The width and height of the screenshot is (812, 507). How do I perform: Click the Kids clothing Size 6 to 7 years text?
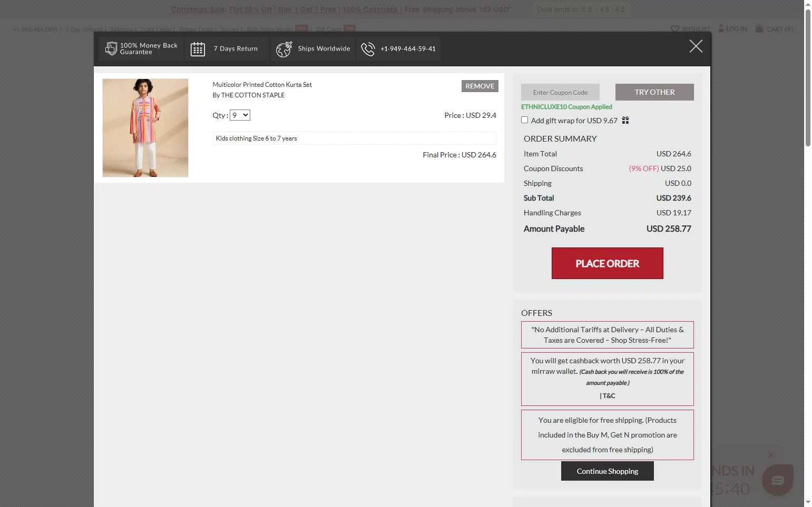tap(256, 138)
